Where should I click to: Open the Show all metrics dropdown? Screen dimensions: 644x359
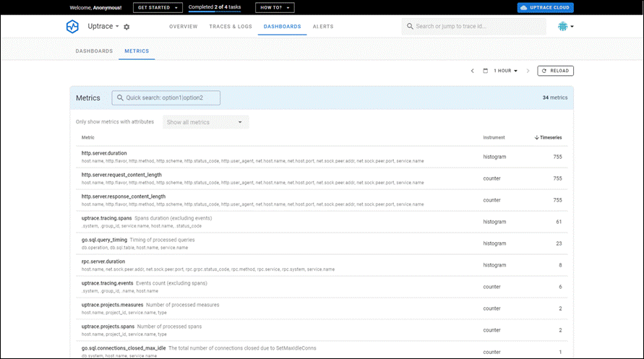[205, 122]
